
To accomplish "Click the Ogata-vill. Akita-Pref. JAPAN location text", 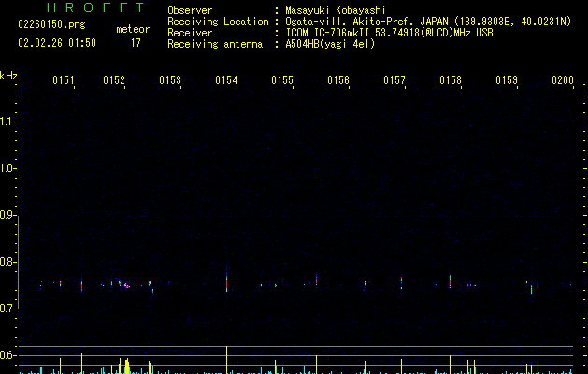I will [428, 22].
